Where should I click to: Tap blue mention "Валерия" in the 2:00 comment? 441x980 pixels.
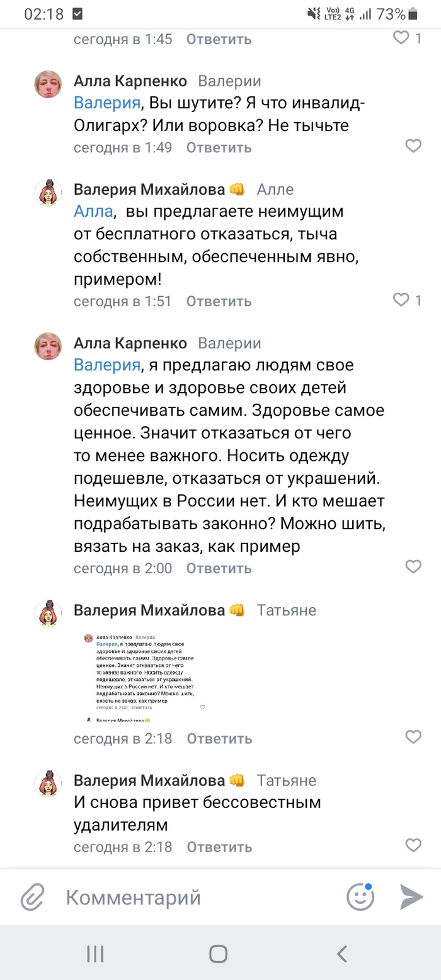106,365
